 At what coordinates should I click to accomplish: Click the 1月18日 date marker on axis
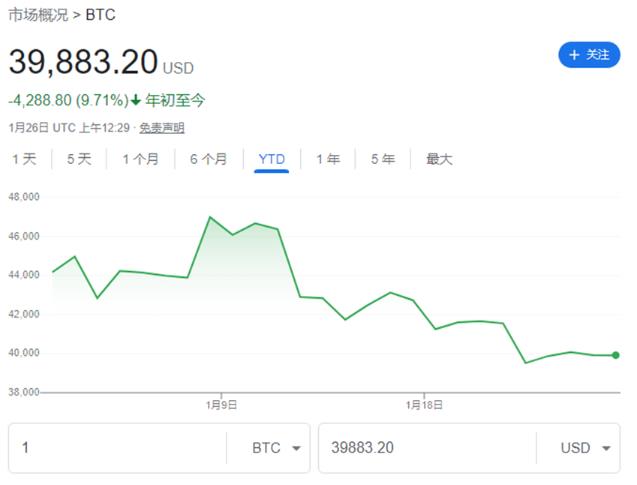pyautogui.click(x=424, y=405)
